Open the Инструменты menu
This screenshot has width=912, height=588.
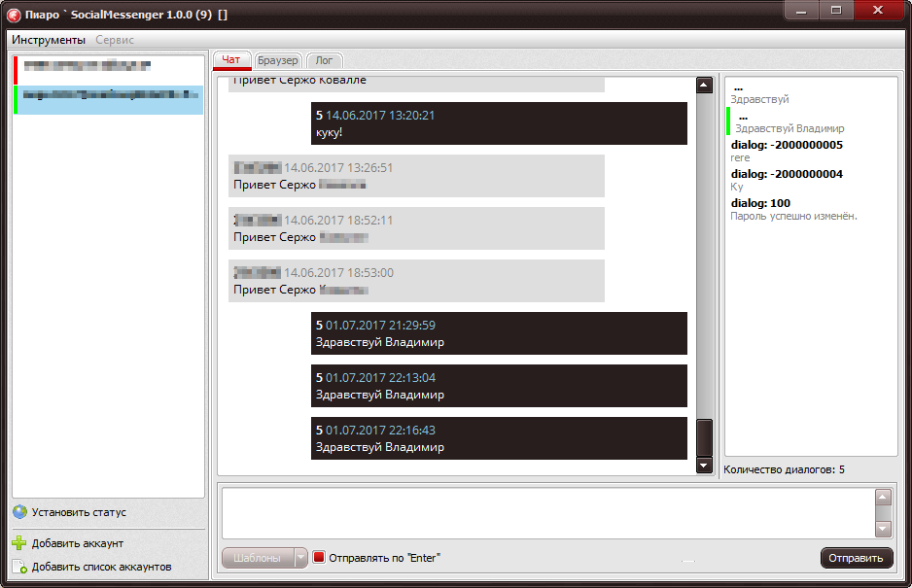[49, 40]
